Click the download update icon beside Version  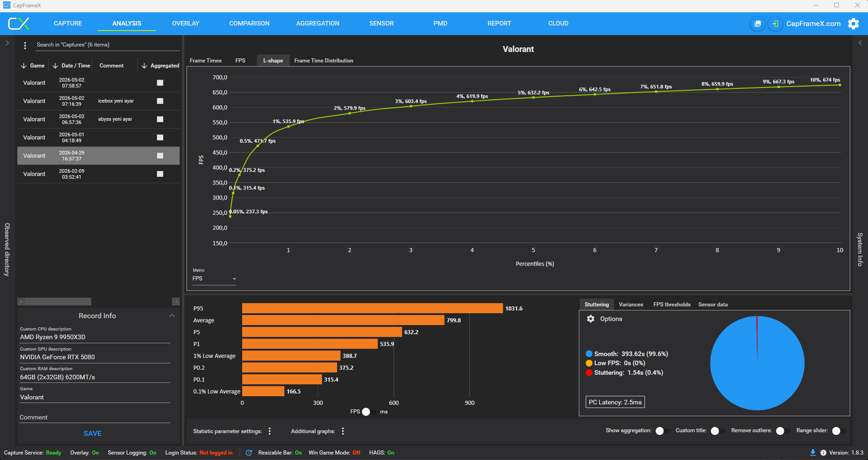(812, 453)
